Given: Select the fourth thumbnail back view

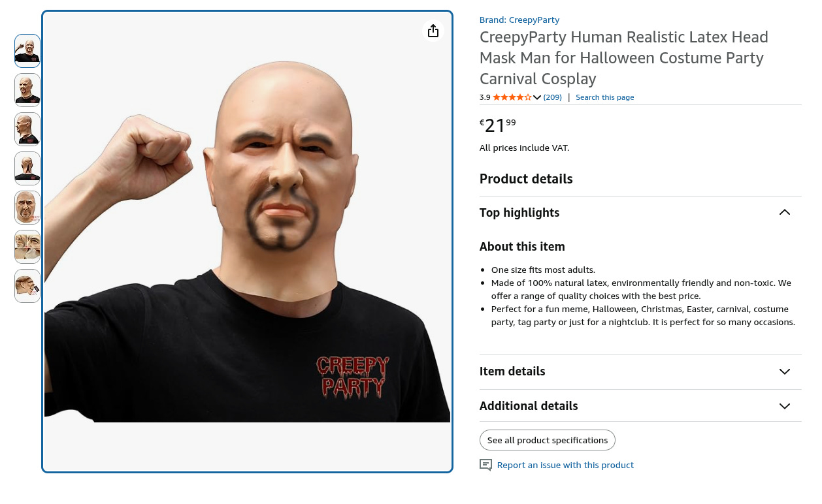Looking at the screenshot, I should pos(27,168).
